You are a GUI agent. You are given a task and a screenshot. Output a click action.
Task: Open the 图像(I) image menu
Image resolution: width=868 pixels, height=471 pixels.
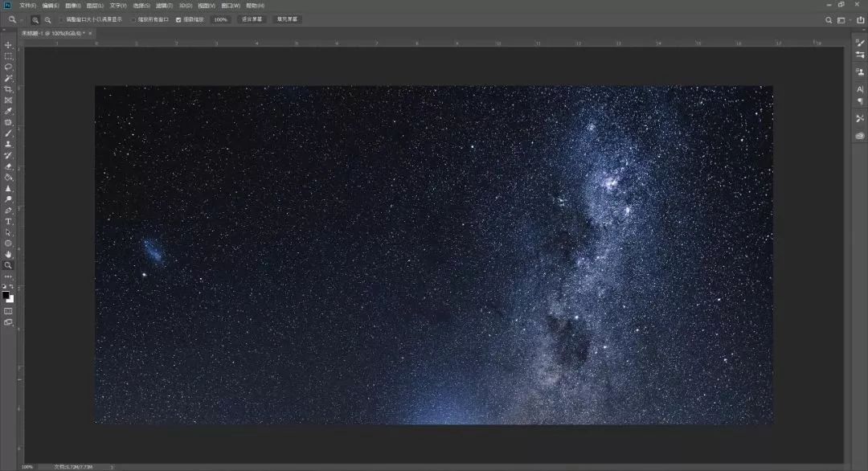click(73, 6)
